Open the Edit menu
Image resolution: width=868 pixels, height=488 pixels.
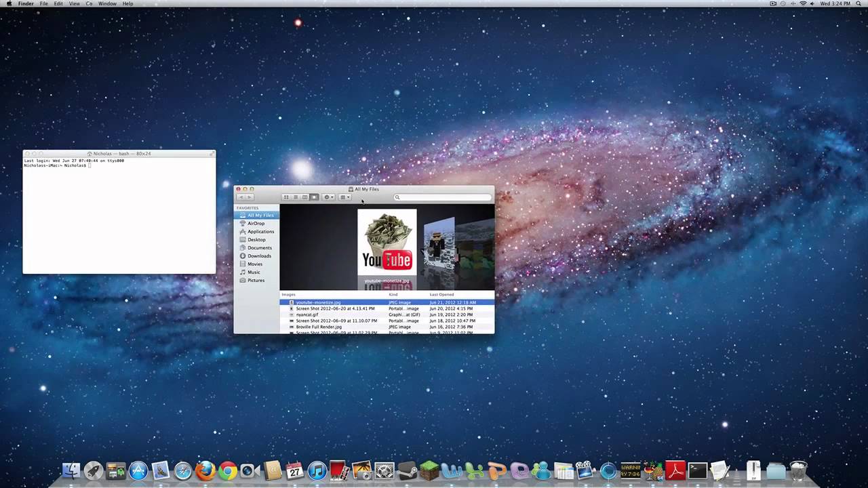click(58, 3)
